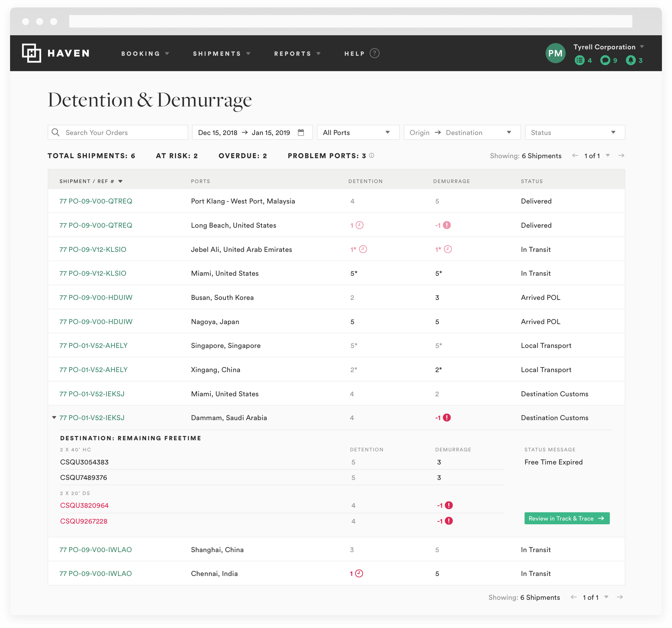Open the Dec 15, 2018 to Jan 15, 2019 picker
This screenshot has width=672, height=628.
pos(252,132)
